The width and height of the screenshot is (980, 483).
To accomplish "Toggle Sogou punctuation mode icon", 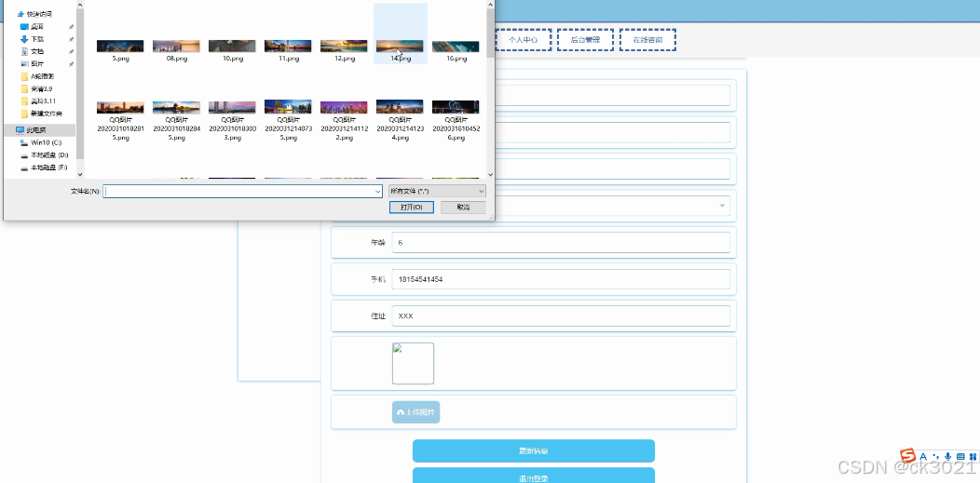I will [935, 457].
